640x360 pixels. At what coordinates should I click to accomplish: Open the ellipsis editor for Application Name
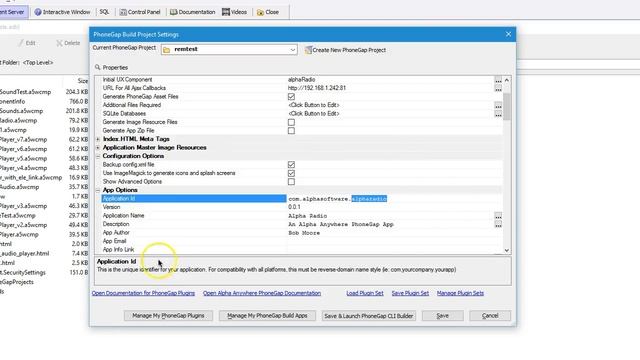pyautogui.click(x=498, y=216)
